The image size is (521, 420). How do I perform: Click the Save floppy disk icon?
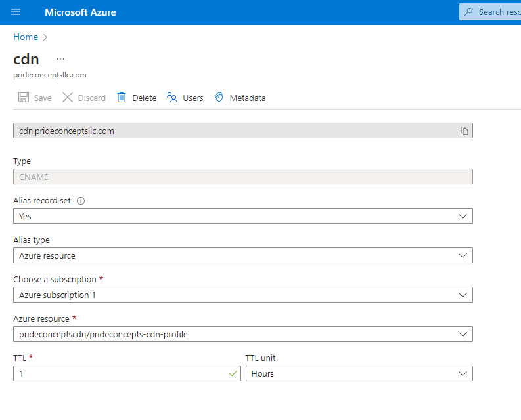24,97
